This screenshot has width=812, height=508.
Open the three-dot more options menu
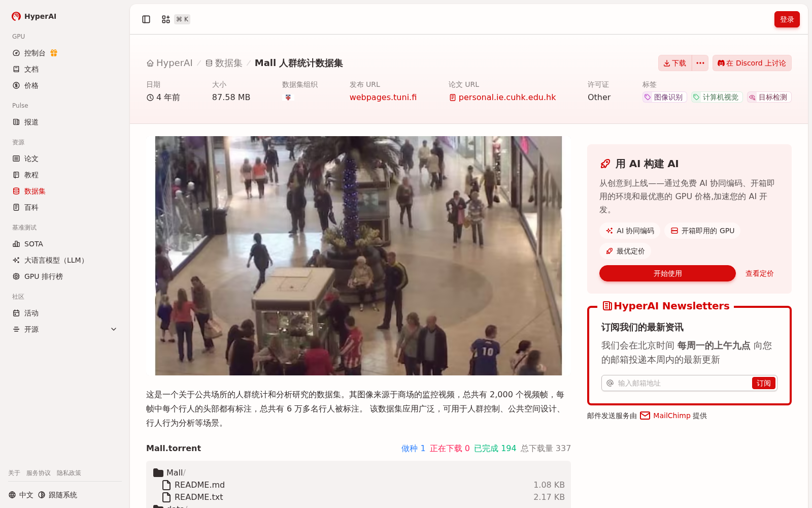tap(700, 63)
